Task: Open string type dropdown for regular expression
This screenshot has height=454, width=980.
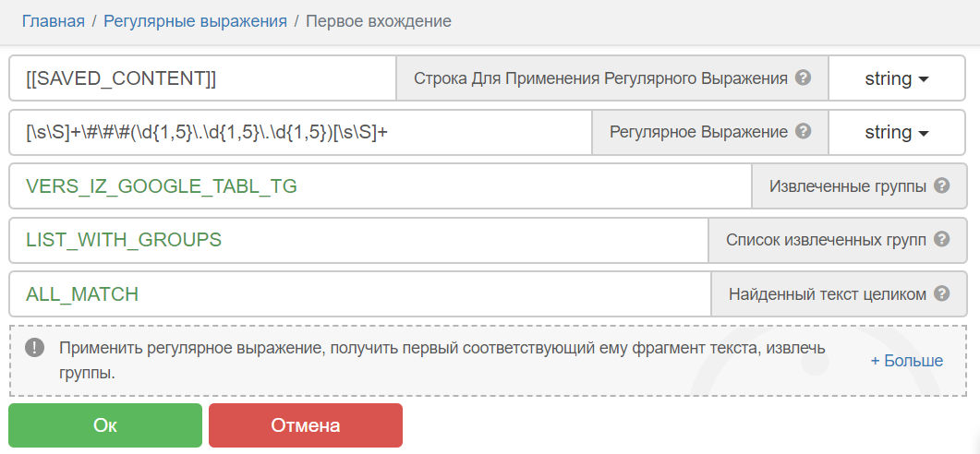Action: tap(895, 132)
